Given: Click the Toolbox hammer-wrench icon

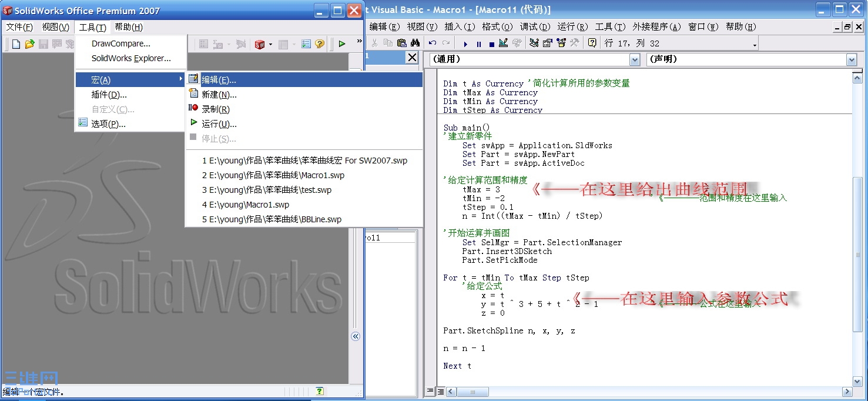Looking at the screenshot, I should tap(575, 43).
